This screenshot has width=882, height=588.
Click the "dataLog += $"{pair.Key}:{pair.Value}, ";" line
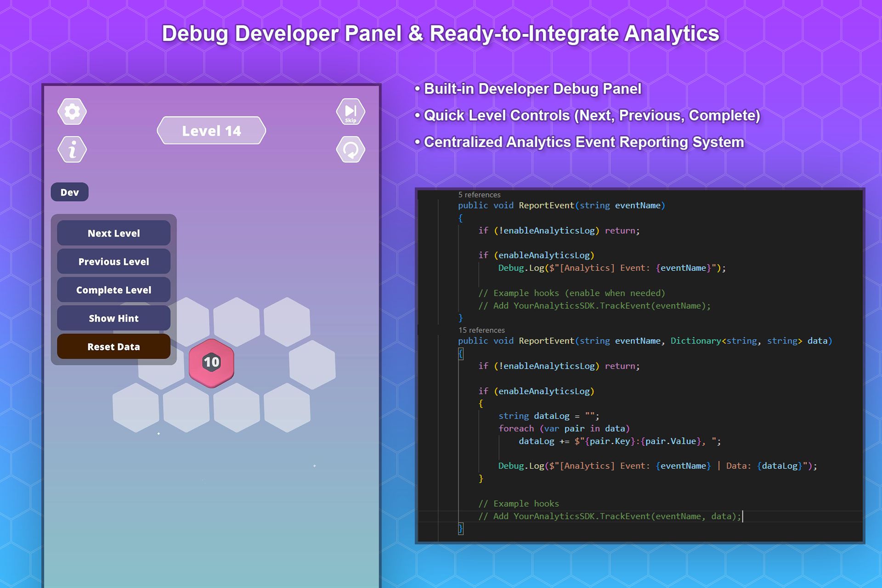coord(620,441)
